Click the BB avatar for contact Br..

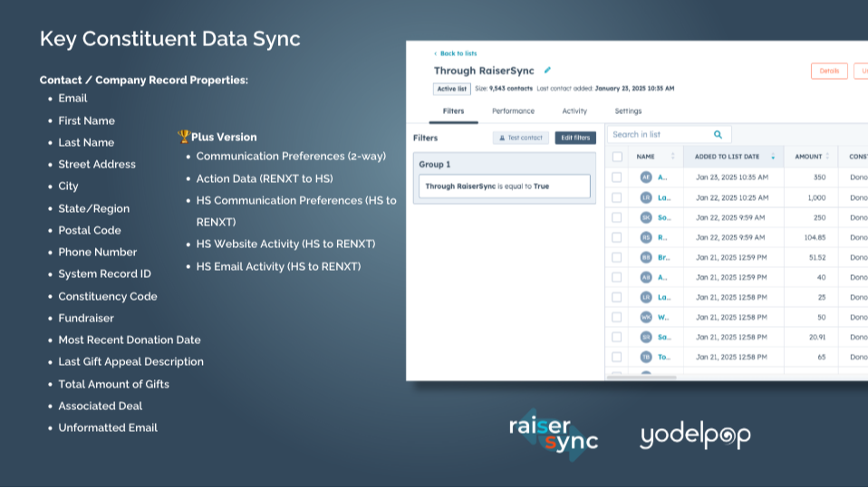(646, 257)
